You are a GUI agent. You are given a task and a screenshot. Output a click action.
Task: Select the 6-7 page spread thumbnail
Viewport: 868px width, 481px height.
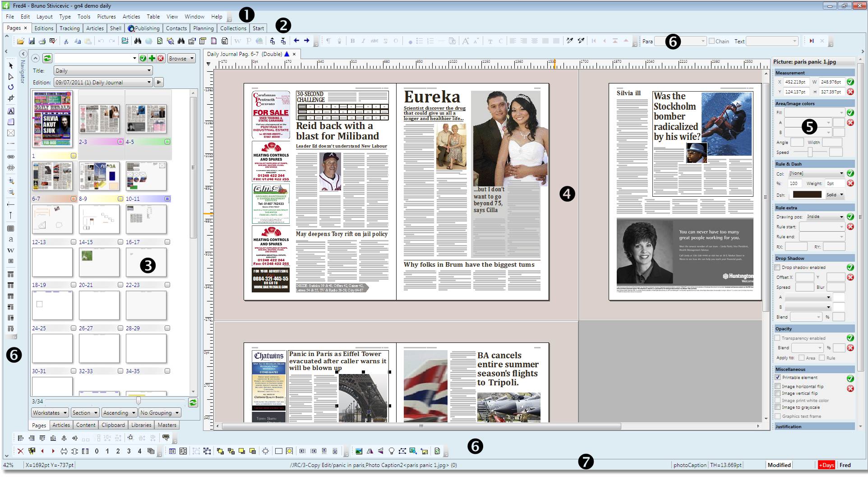pos(53,176)
